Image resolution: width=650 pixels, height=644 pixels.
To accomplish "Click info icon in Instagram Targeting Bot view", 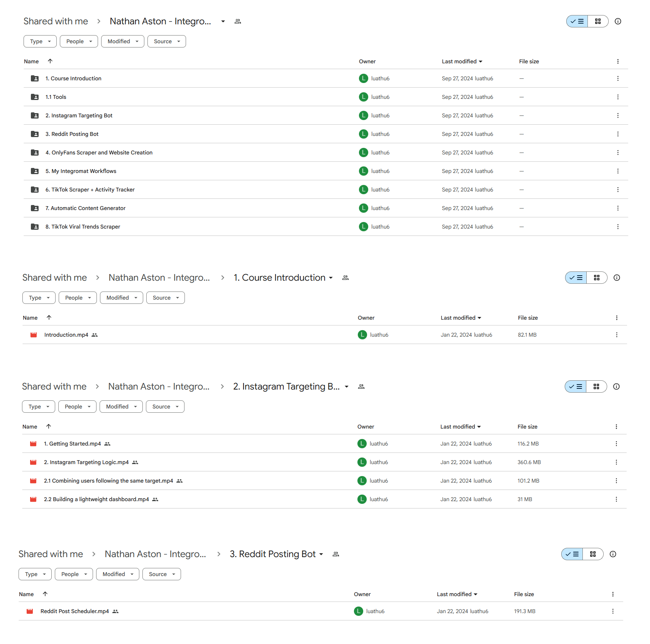I will coord(616,386).
